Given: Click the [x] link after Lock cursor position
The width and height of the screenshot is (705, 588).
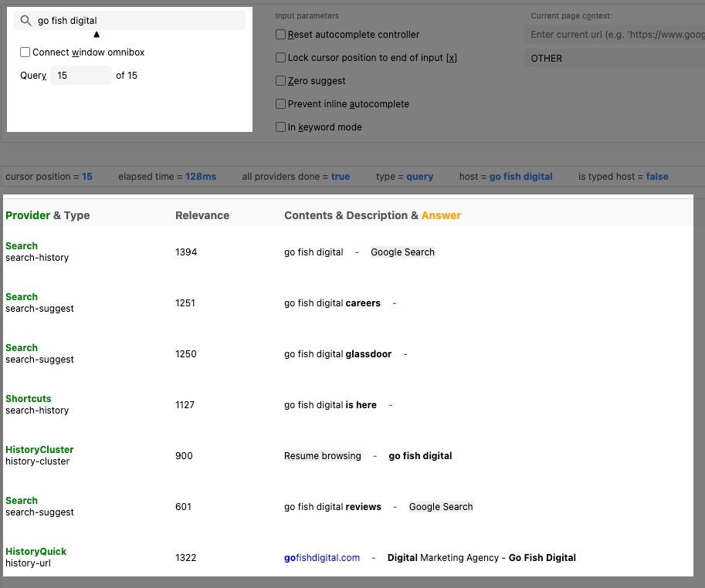Looking at the screenshot, I should coord(452,58).
